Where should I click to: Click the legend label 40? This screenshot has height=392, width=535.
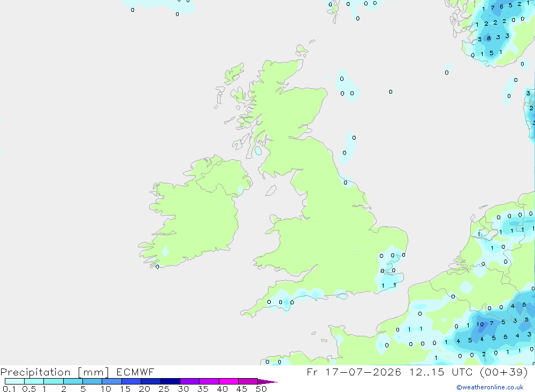222,389
